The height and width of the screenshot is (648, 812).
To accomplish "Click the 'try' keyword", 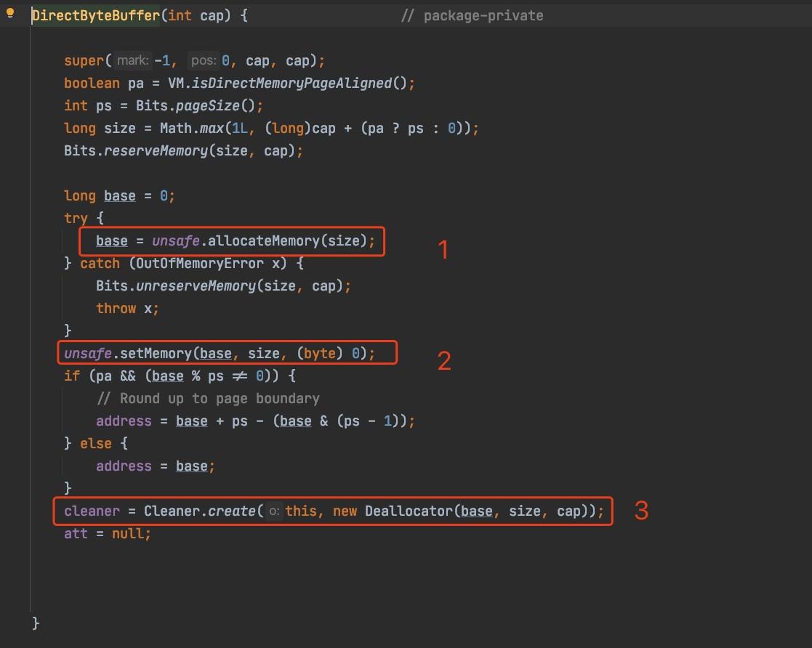I will (x=76, y=219).
